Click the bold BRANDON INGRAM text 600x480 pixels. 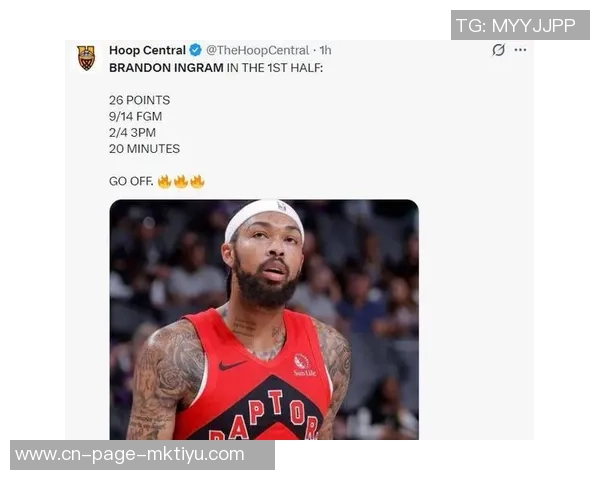[x=166, y=68]
